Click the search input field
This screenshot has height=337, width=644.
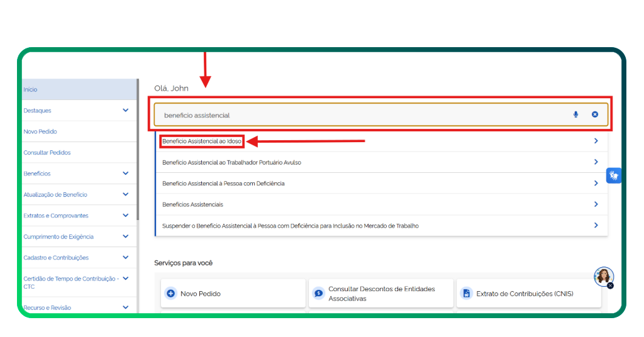point(358,115)
